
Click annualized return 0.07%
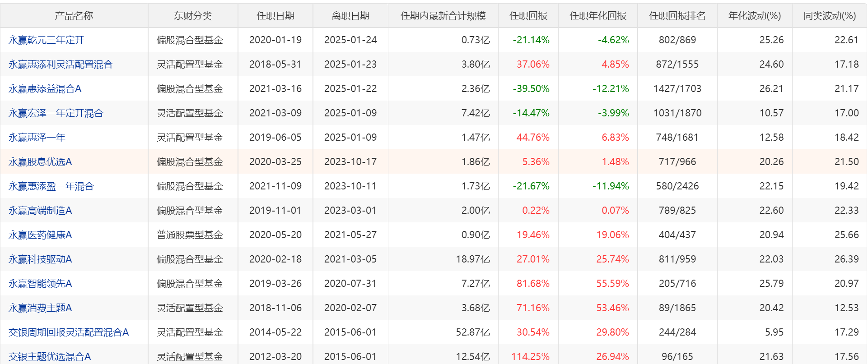(615, 211)
